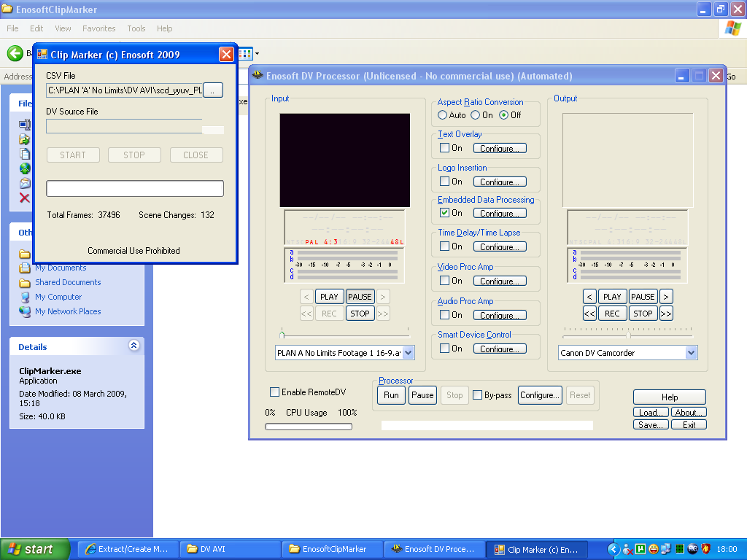Expand hidden tray icons arrow
747x560 pixels.
click(614, 549)
